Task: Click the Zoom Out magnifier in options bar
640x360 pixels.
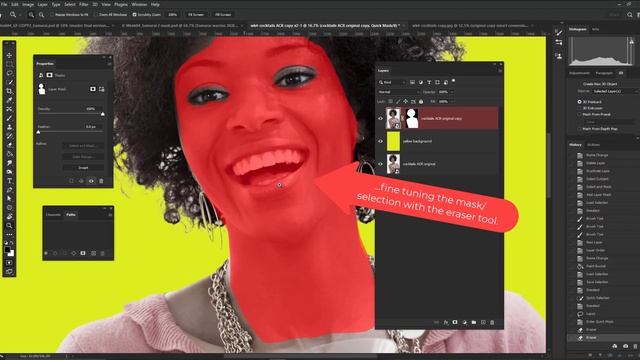Action: [x=41, y=15]
